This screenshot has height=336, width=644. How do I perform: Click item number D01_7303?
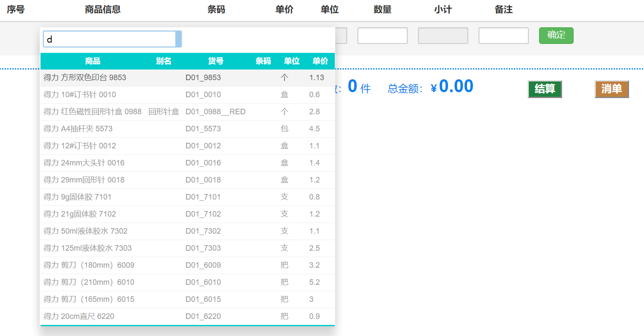(x=203, y=248)
